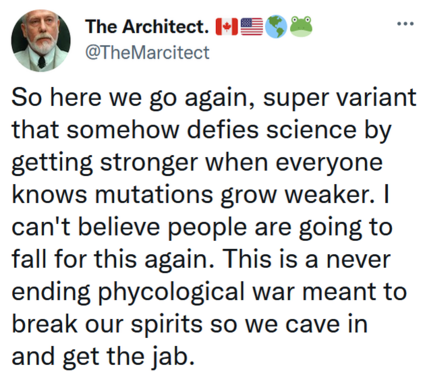Click the line "knows mutations grow weaker. I"
Viewport: 425px width, 377px height.
(201, 195)
